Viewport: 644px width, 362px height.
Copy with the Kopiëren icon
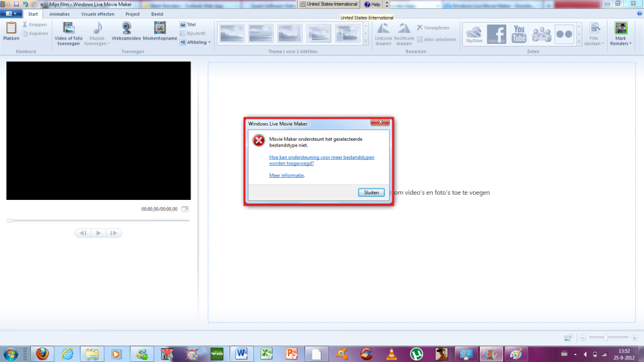[35, 34]
